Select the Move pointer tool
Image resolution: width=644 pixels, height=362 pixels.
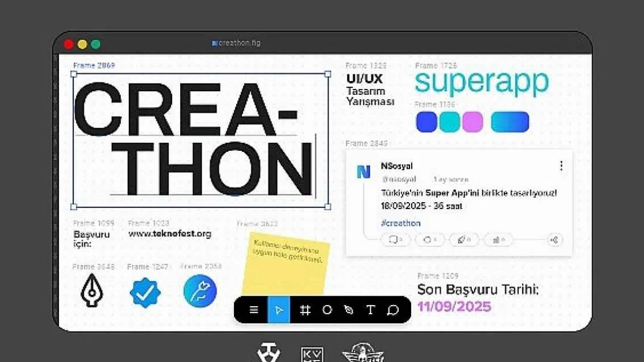click(x=279, y=310)
